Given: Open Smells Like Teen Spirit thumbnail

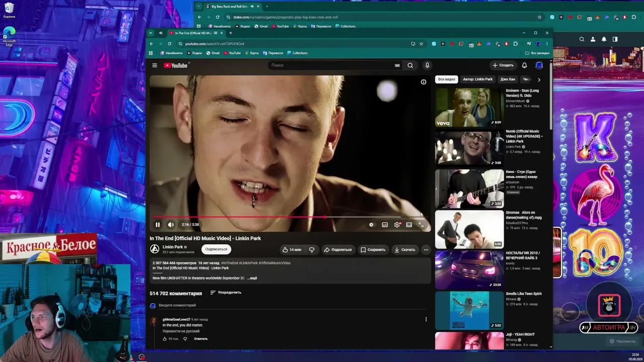Looking at the screenshot, I should [x=469, y=311].
